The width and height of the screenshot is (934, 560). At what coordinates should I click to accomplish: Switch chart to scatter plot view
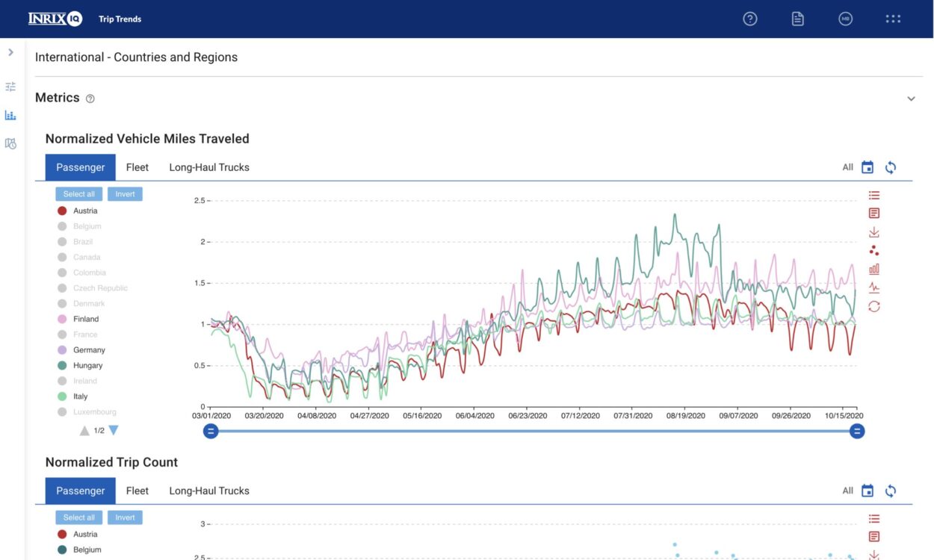click(x=873, y=250)
